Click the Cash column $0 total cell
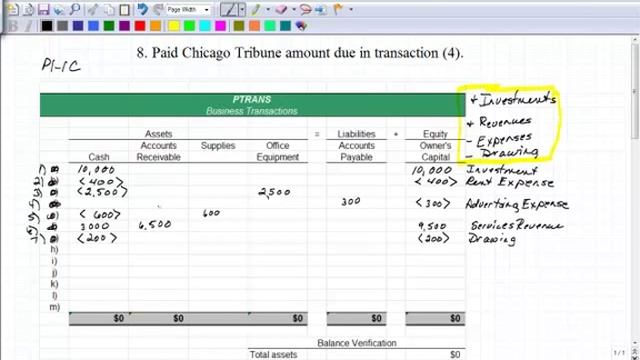The image size is (640, 360). pyautogui.click(x=99, y=318)
